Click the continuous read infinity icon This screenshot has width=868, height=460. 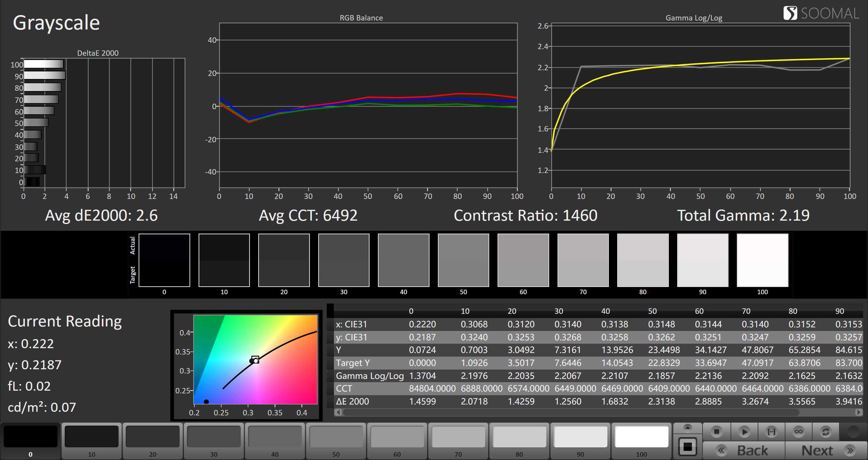[798, 432]
